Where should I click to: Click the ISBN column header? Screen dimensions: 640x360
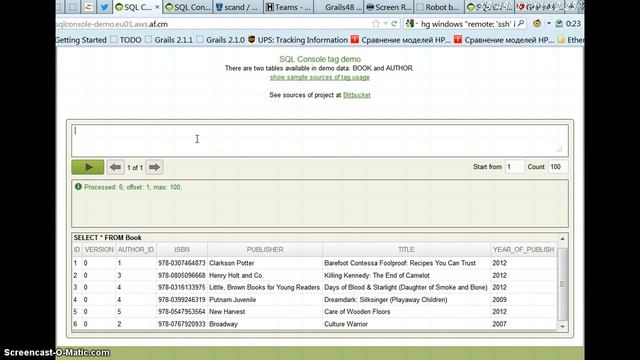(x=182, y=249)
